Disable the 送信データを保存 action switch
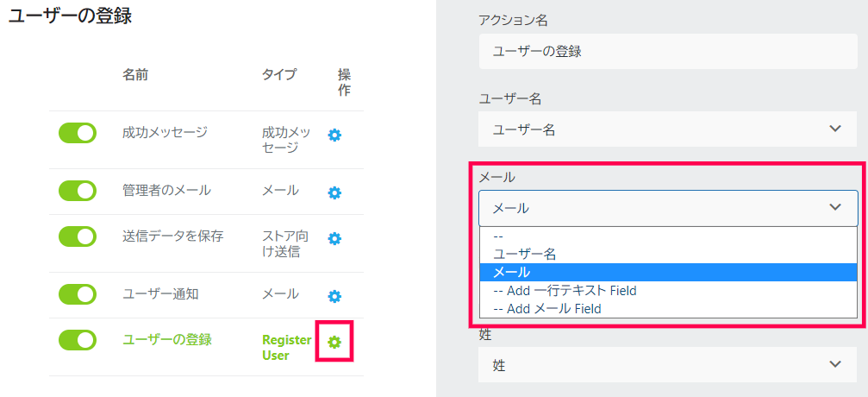The height and width of the screenshot is (397, 868). pos(78,236)
